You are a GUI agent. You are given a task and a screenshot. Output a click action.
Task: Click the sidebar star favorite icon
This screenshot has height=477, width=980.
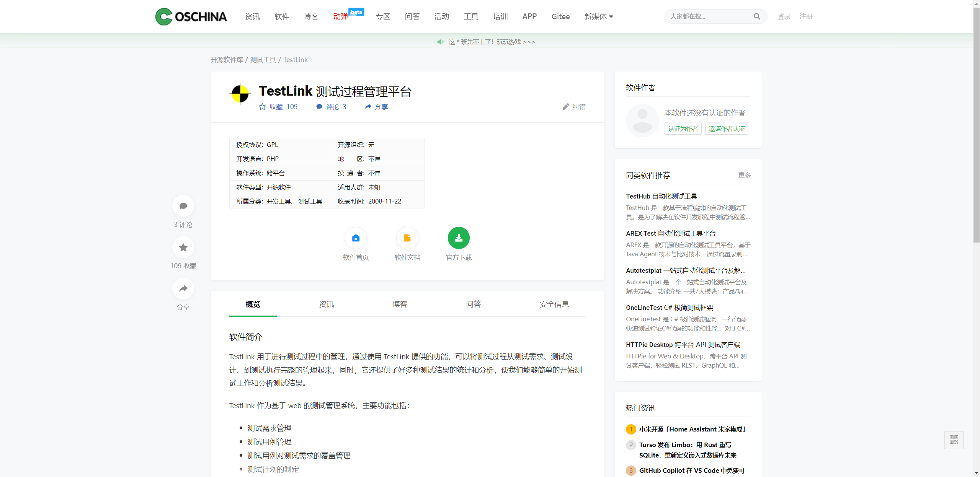[183, 247]
